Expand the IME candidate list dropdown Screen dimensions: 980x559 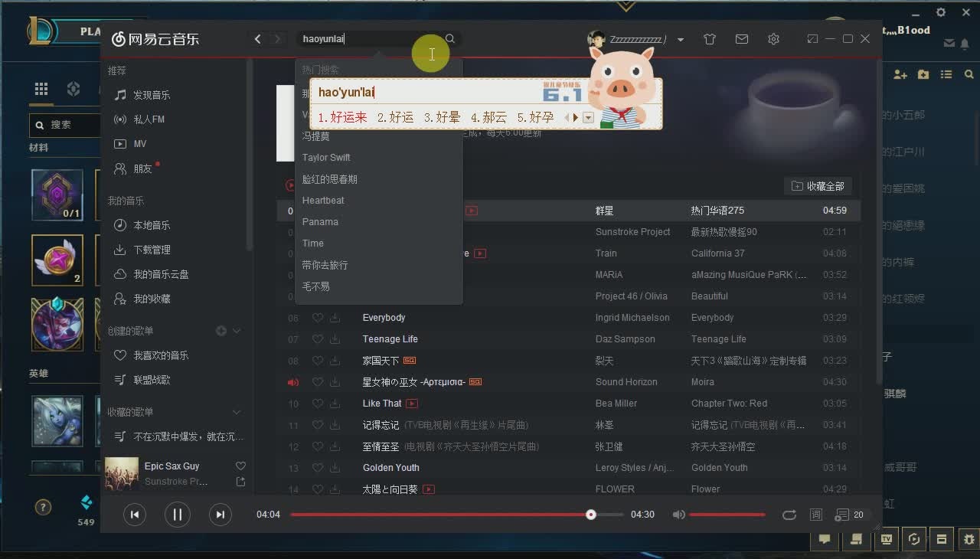pyautogui.click(x=588, y=117)
